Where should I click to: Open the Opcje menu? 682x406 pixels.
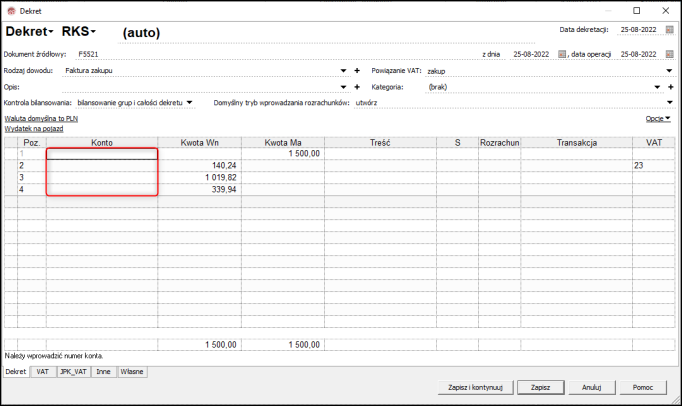tap(658, 118)
